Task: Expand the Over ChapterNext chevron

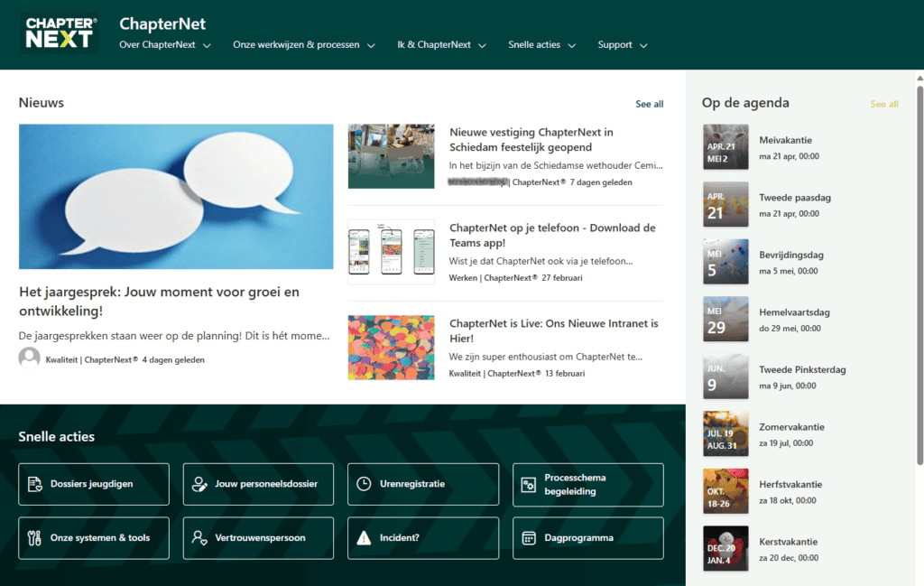Action: 207,45
